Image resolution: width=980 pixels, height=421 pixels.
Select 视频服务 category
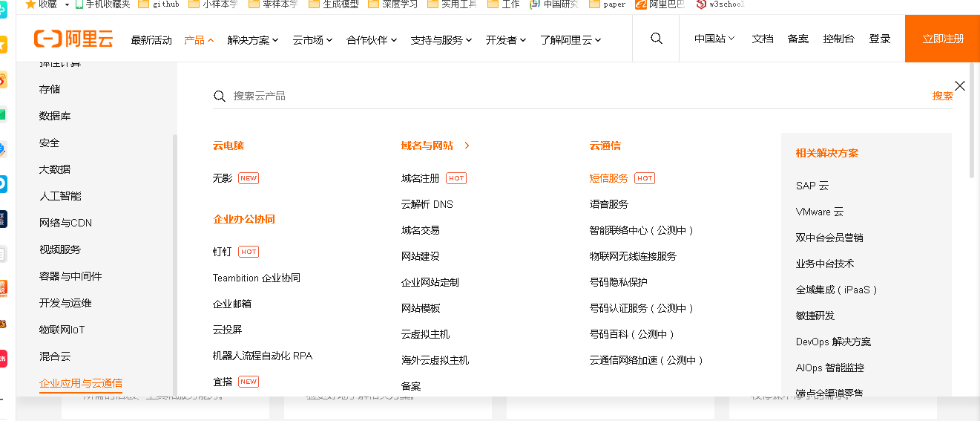click(60, 249)
